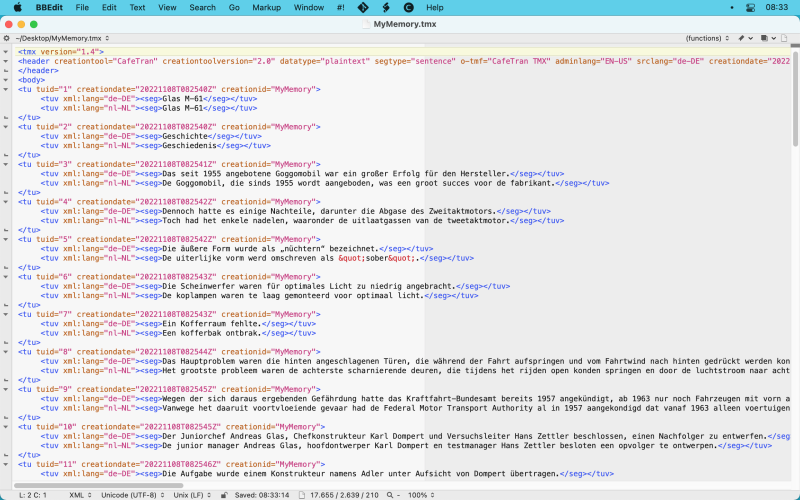800x500 pixels.
Task: Collapse fold triangle for tu tuid="8"
Action: coord(6,352)
